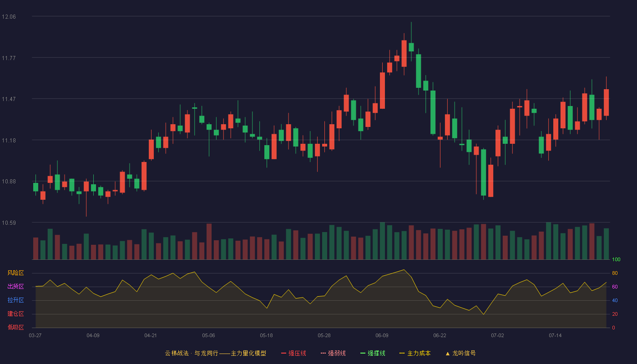Click the 06-09 date label
The width and height of the screenshot is (637, 364).
pyautogui.click(x=382, y=335)
